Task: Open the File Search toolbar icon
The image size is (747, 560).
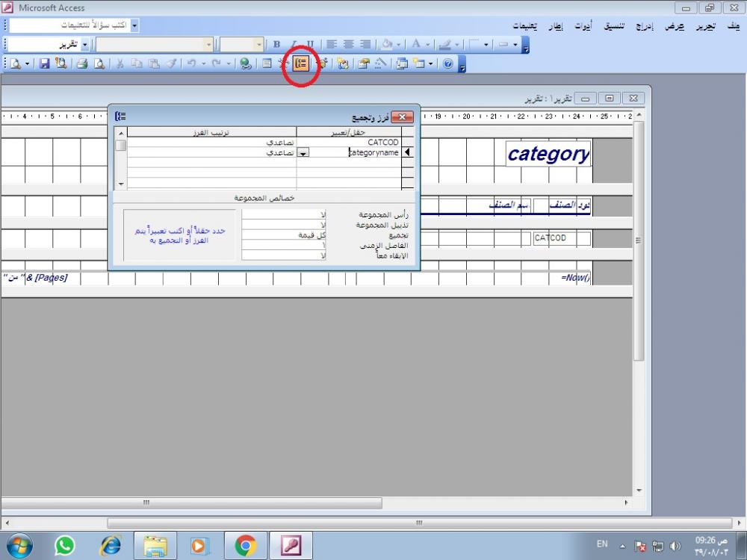Action: [x=61, y=63]
